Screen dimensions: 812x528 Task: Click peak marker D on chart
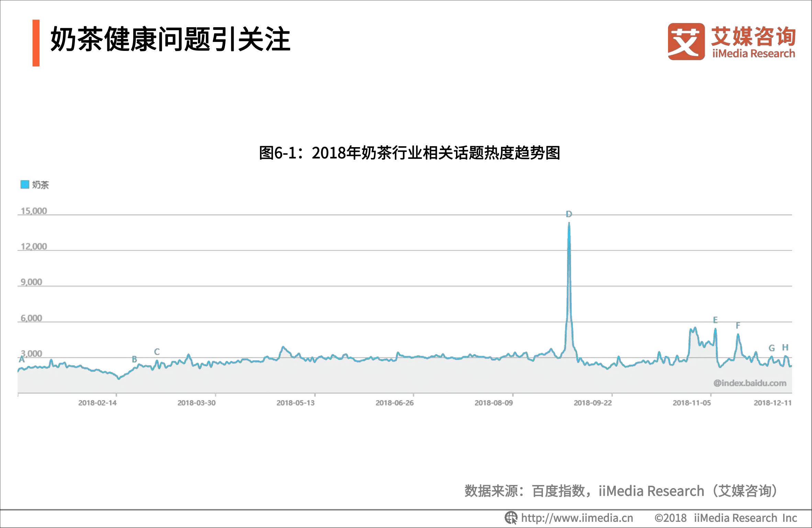pos(569,214)
